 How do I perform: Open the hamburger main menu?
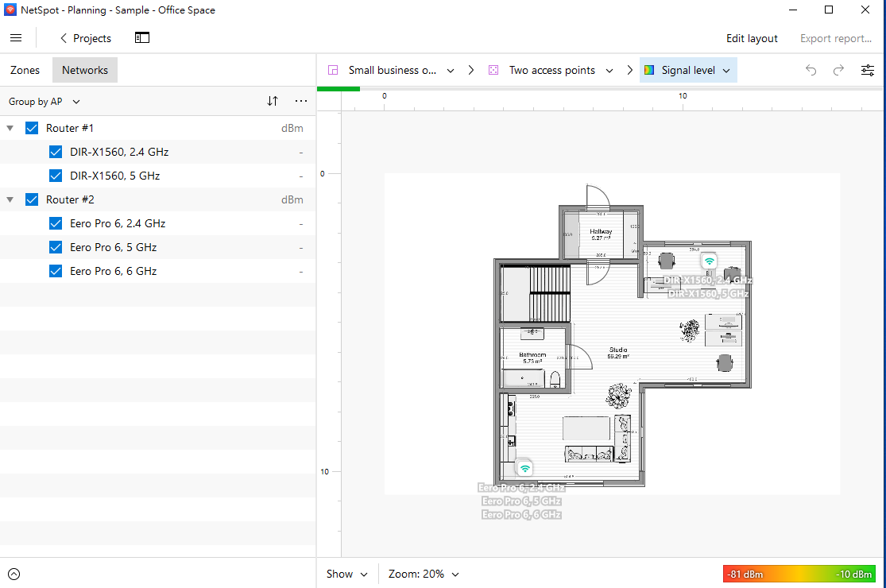tap(16, 38)
